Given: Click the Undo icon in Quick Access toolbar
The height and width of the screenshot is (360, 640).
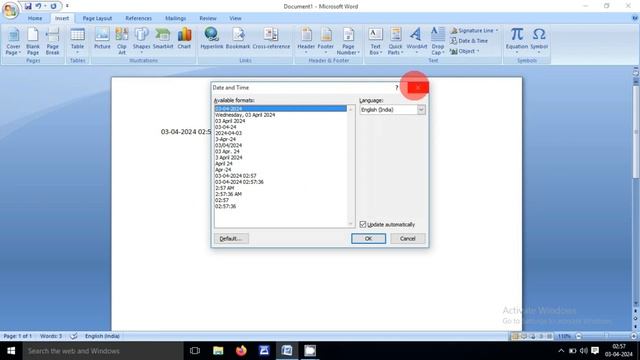Looking at the screenshot, I should click(38, 6).
